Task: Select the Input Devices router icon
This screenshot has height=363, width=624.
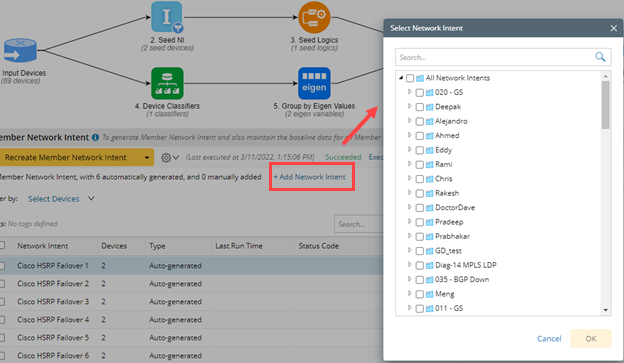Action: click(x=20, y=51)
